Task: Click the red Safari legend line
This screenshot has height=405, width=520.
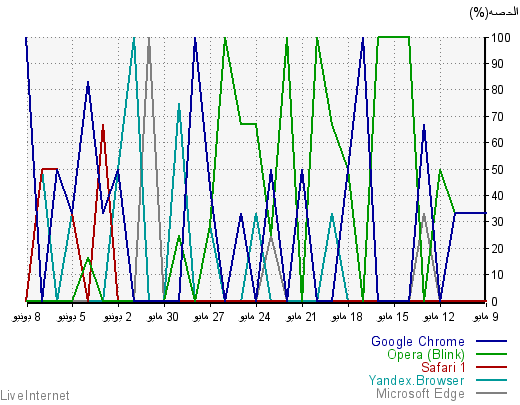Action: coord(491,367)
